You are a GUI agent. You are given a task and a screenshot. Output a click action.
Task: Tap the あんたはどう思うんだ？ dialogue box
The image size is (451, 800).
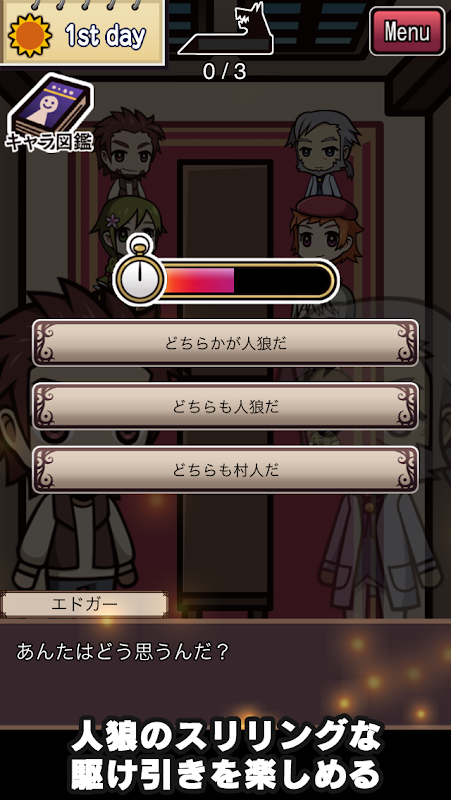click(x=226, y=673)
